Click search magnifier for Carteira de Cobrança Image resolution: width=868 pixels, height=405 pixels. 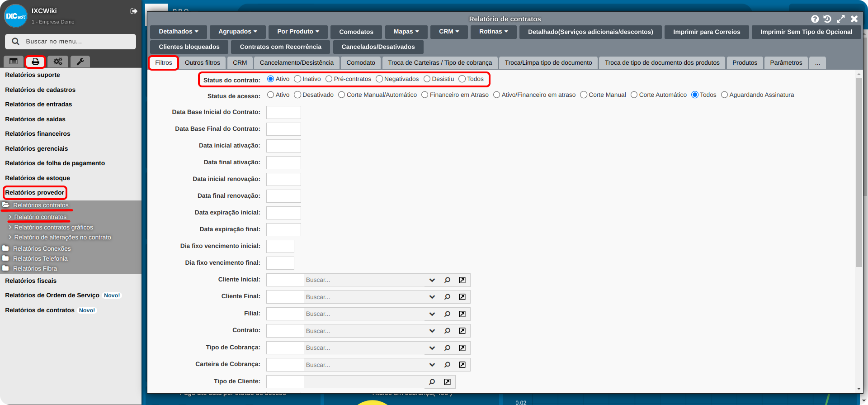[x=447, y=365]
